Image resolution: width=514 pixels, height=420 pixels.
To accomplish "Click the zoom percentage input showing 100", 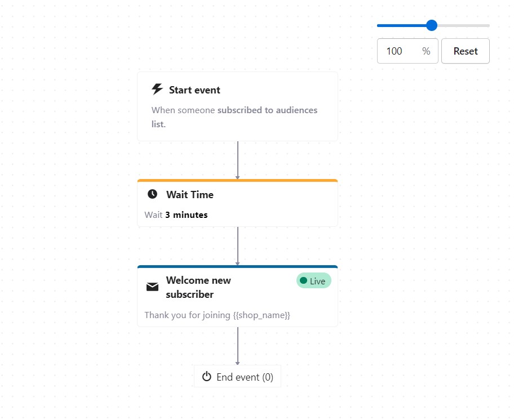I will [400, 51].
